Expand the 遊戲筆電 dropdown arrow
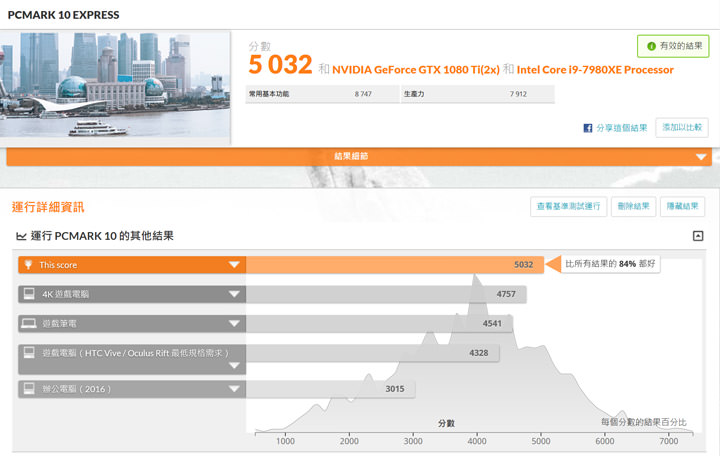The image size is (720, 456). pyautogui.click(x=234, y=324)
